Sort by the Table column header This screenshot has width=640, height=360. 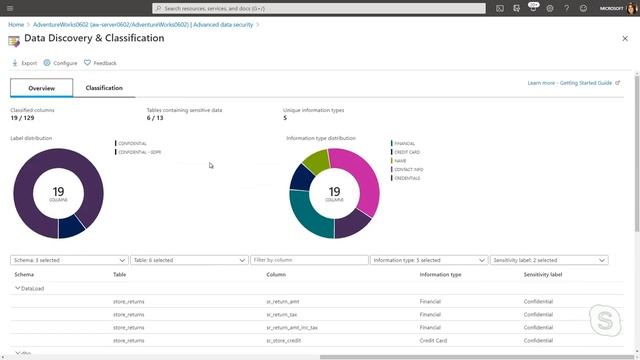tap(120, 275)
